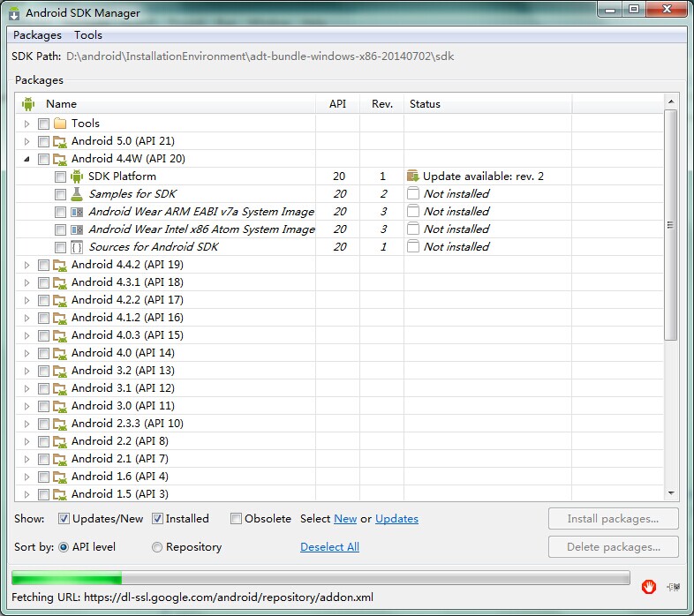The image size is (694, 616).
Task: Click the scrollbar up arrow
Action: (671, 101)
